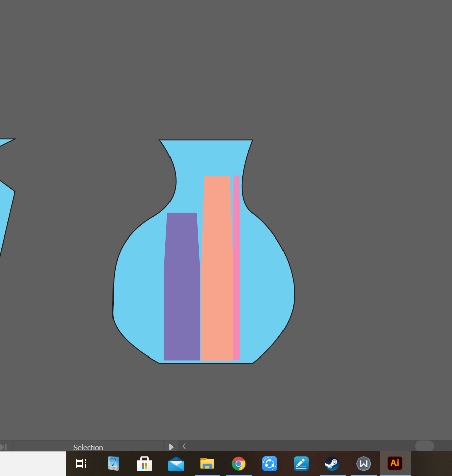Viewport: 452px width, 476px height.
Task: Open File Explorer from the taskbar
Action: 207,464
